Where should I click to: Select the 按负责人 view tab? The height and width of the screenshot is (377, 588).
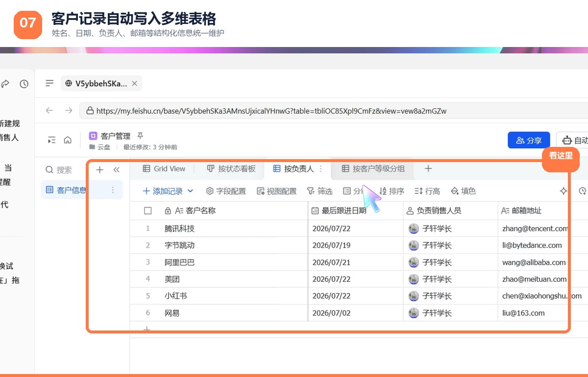pyautogui.click(x=293, y=168)
